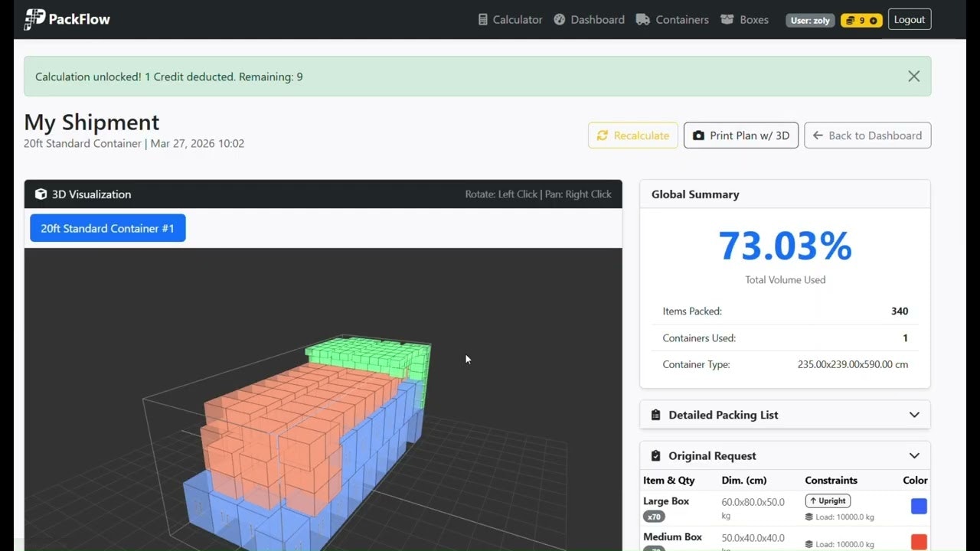Click the 'Calculation unlocked! 1 Credit deducted' message
The width and height of the screenshot is (980, 551).
(x=168, y=77)
